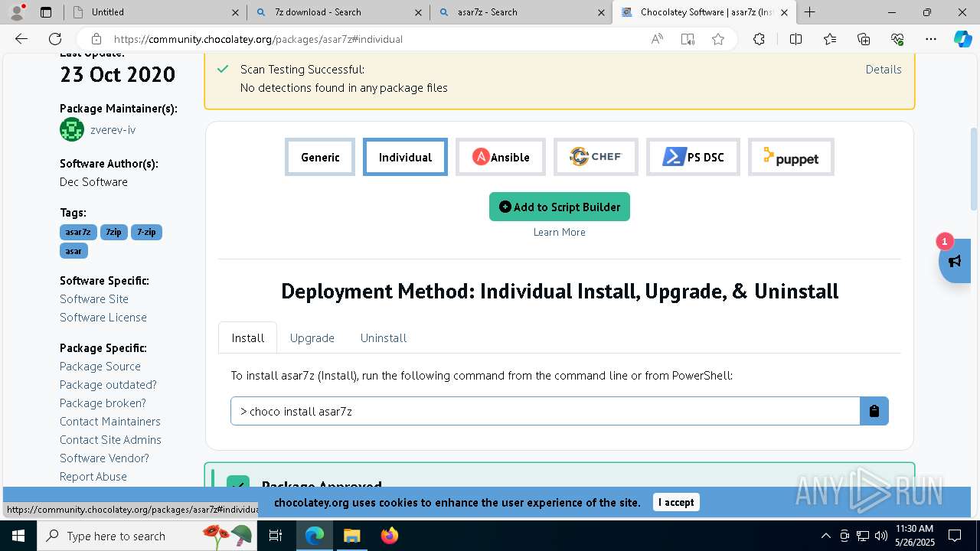Focus the choco install command field
The height and width of the screenshot is (551, 980).
point(545,411)
